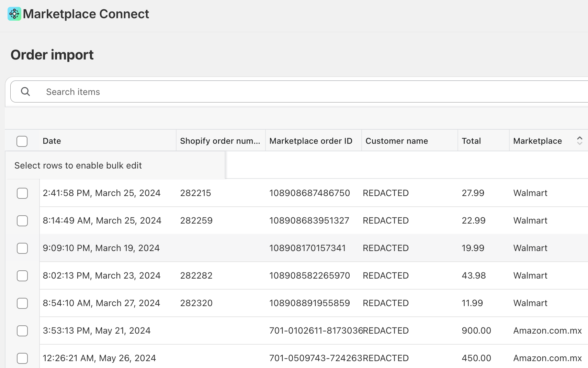Click the Marketplace Connect app logo icon
Viewport: 588px width, 368px height.
pos(14,14)
